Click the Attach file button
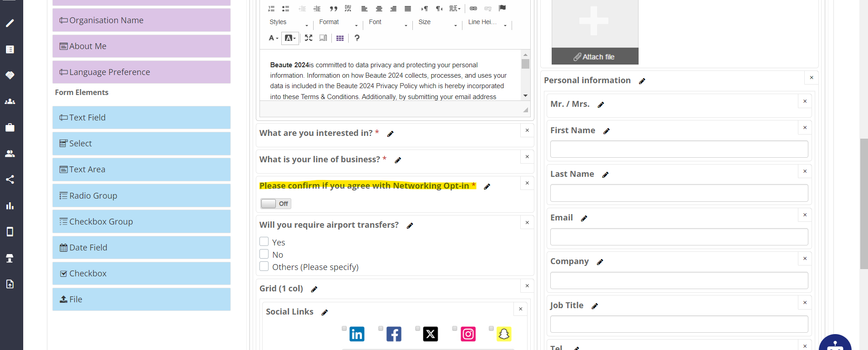The width and height of the screenshot is (868, 350). click(594, 57)
